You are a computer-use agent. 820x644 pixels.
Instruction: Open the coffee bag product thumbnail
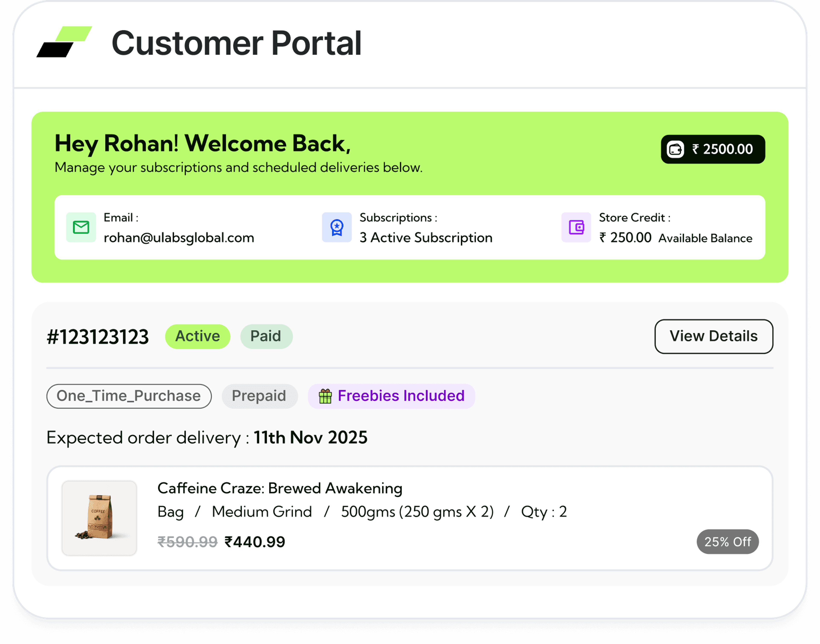(x=100, y=518)
